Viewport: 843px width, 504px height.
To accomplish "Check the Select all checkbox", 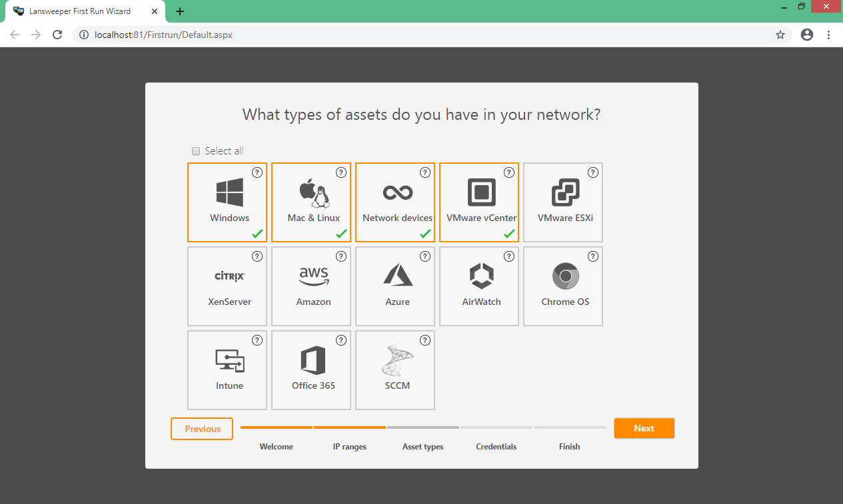I will click(196, 151).
